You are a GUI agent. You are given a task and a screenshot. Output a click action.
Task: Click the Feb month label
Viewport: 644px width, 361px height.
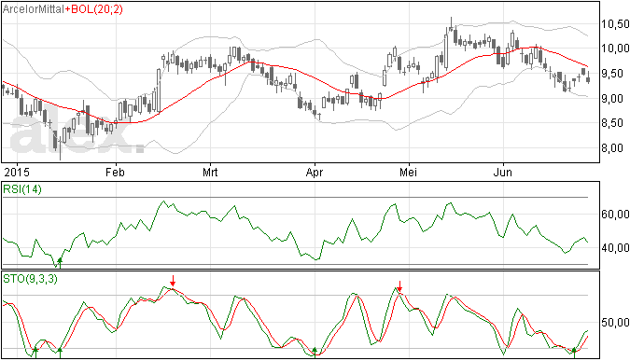pos(115,172)
